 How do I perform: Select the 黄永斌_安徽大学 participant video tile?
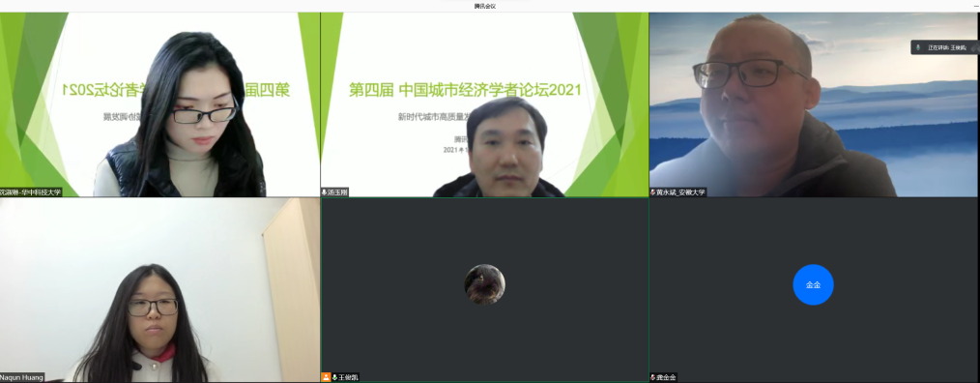pyautogui.click(x=815, y=104)
